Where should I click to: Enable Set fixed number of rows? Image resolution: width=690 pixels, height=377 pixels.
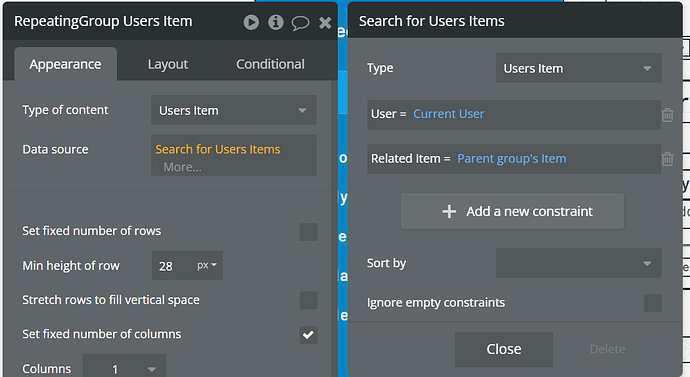coord(308,232)
